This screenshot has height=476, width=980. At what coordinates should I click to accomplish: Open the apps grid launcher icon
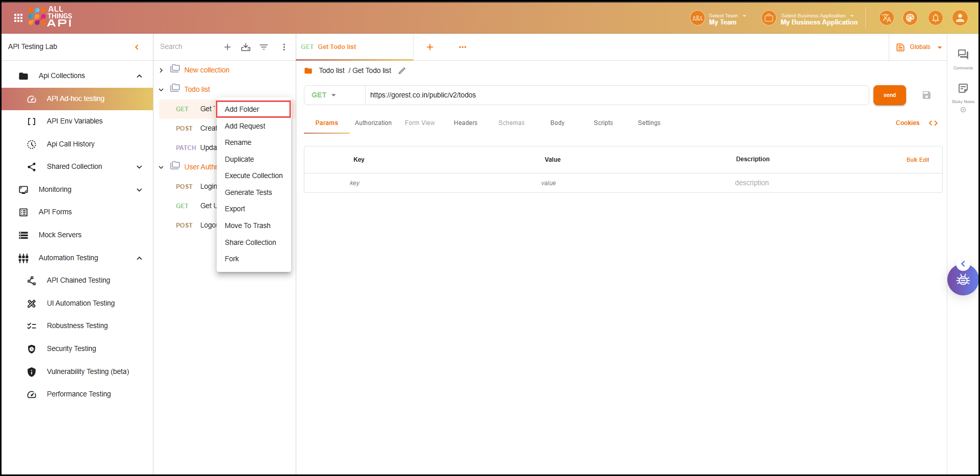tap(18, 18)
